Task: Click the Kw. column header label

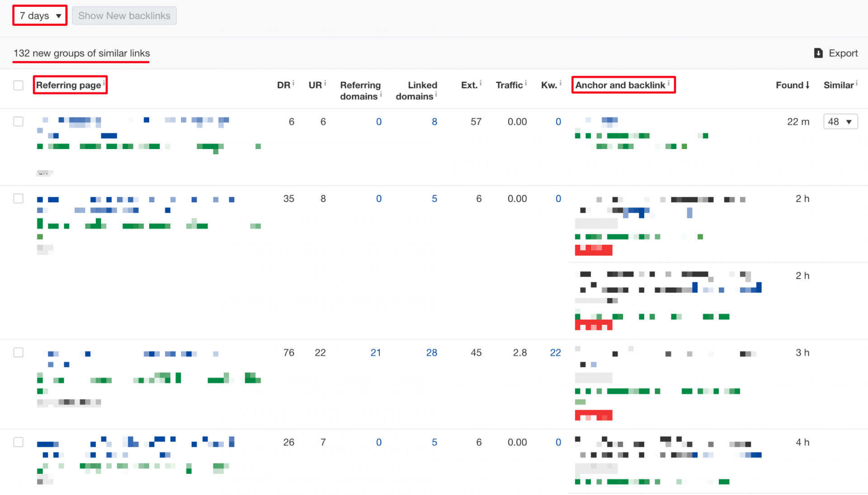Action: 547,85
